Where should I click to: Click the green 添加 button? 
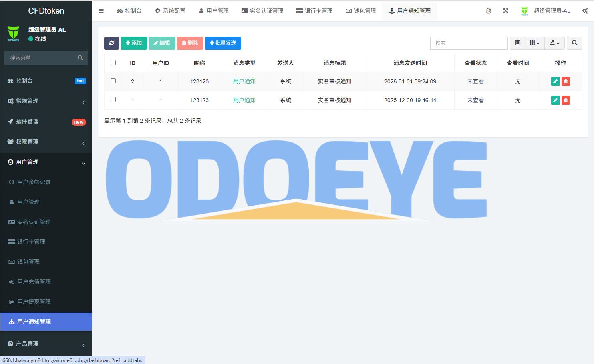click(134, 43)
